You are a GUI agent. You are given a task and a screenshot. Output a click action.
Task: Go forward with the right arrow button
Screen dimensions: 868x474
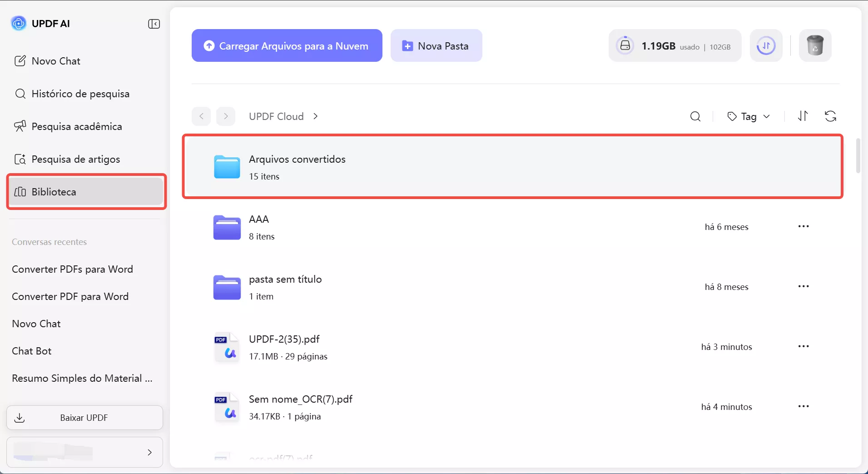click(x=226, y=116)
